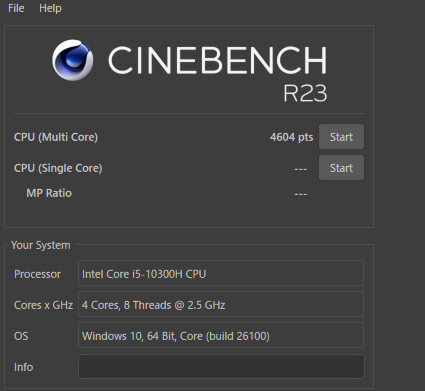Click the Processor field showing Intel Core i5-10300H
This screenshot has height=391, width=425.
221,273
